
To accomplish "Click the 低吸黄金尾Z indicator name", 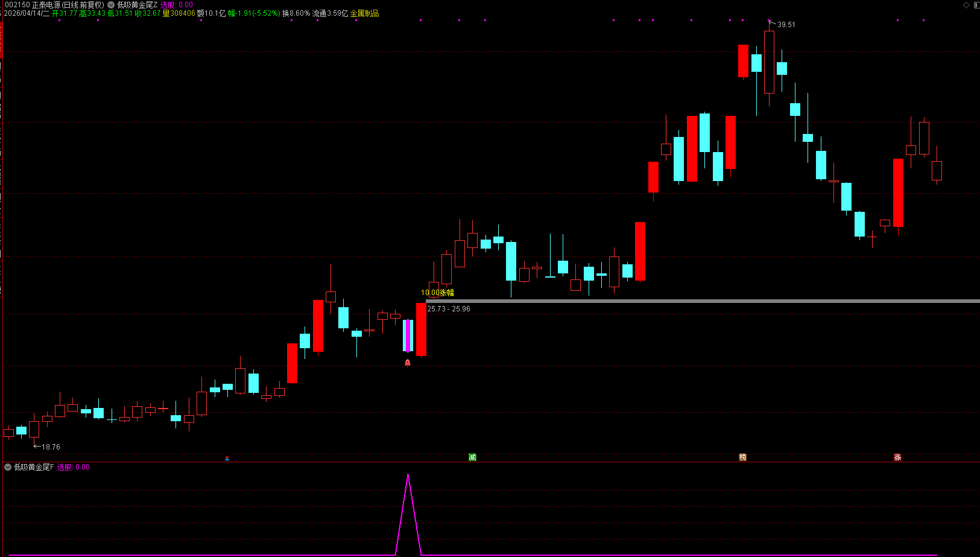I will 137,5.
